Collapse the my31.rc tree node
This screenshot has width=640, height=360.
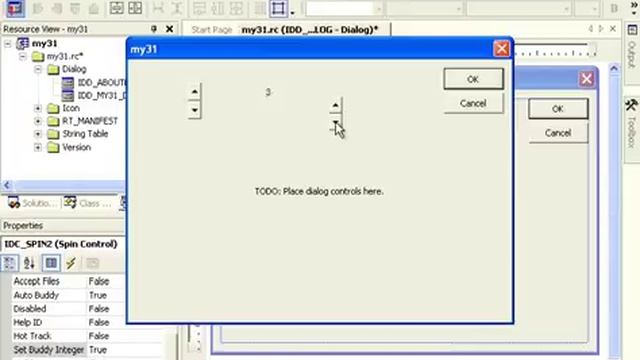click(x=23, y=56)
